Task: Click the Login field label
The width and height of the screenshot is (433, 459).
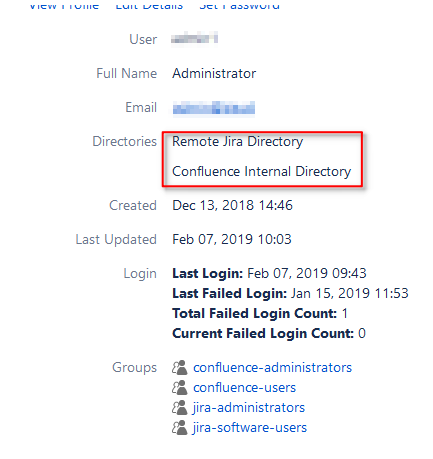Action: [x=140, y=274]
